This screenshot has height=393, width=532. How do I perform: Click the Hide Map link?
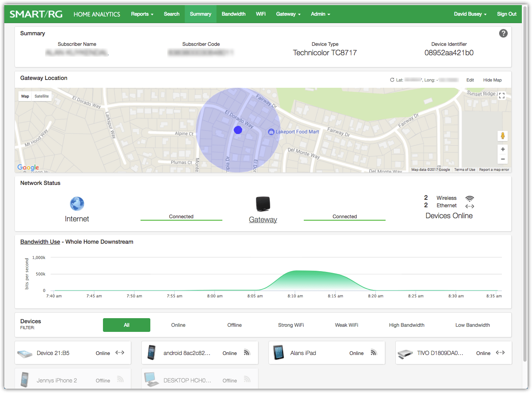492,80
